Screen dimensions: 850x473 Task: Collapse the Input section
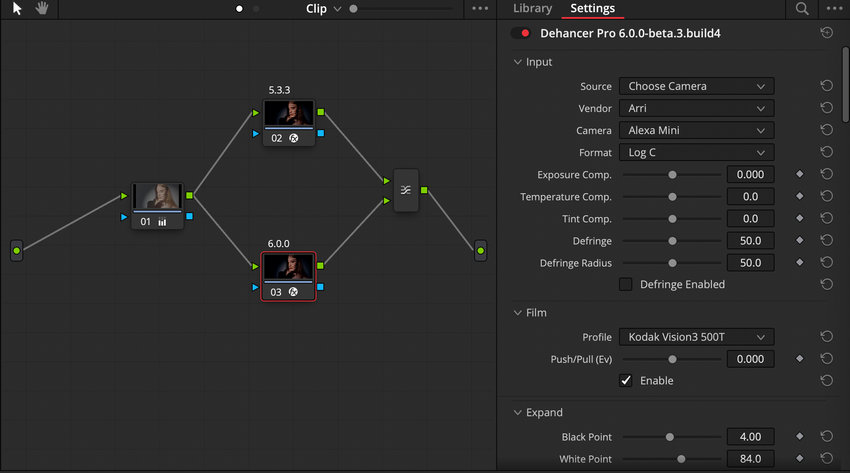click(x=518, y=62)
